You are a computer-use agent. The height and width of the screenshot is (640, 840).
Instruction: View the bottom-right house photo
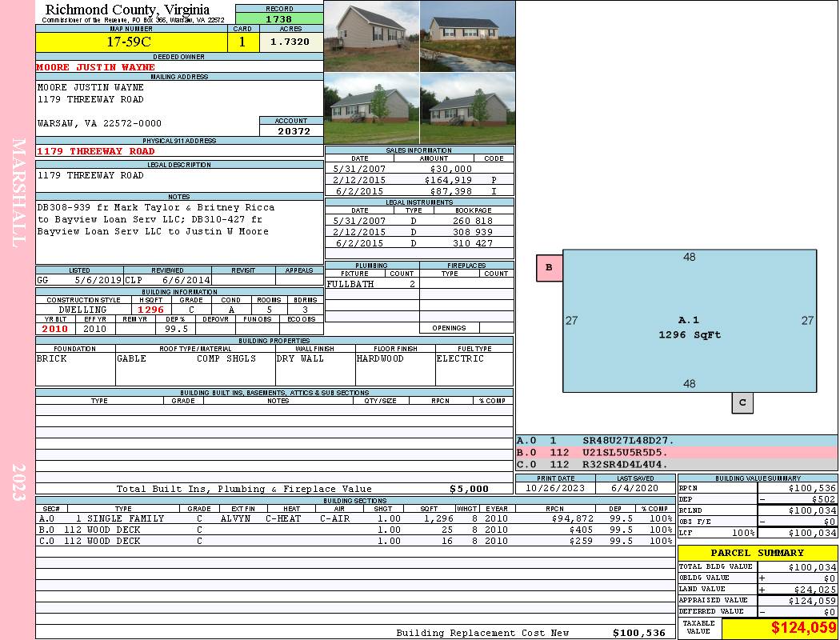(x=466, y=109)
